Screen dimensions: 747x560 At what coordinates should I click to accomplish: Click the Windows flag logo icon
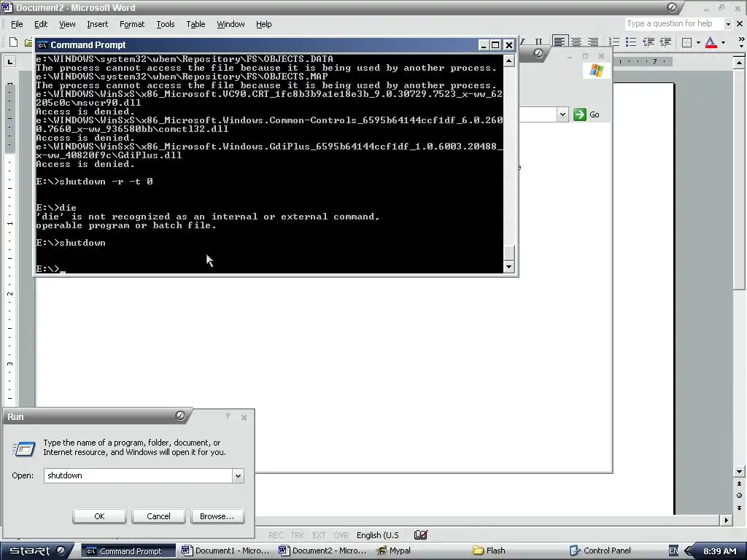click(x=596, y=71)
